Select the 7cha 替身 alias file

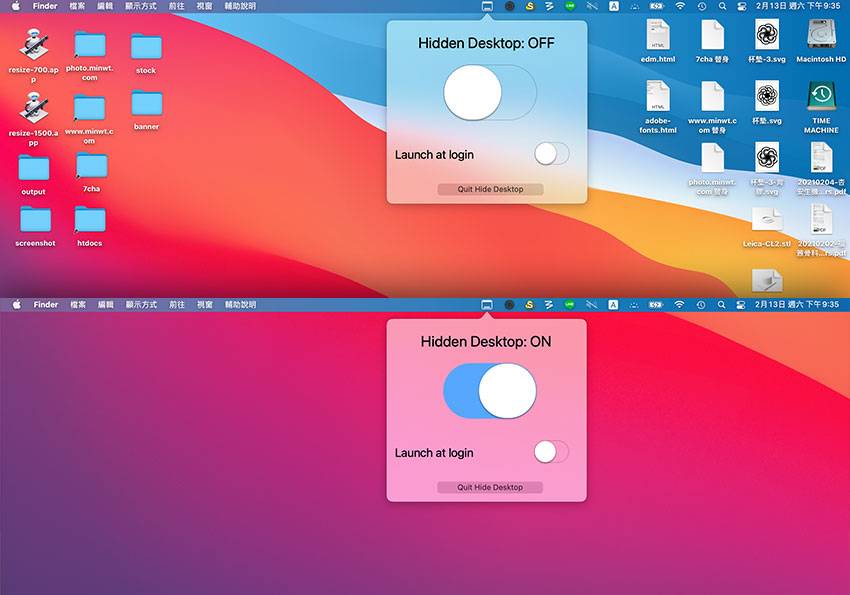pos(712,35)
